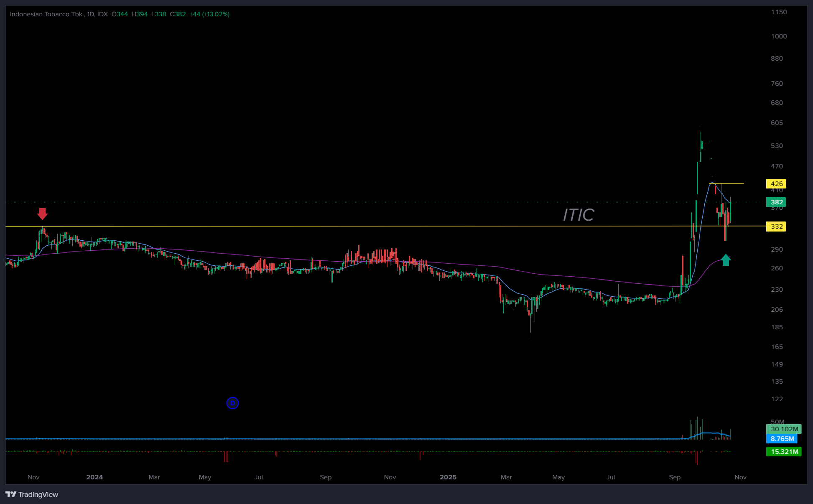The height and width of the screenshot is (504, 813).
Task: Click the 2025 label on the time axis
Action: click(448, 477)
